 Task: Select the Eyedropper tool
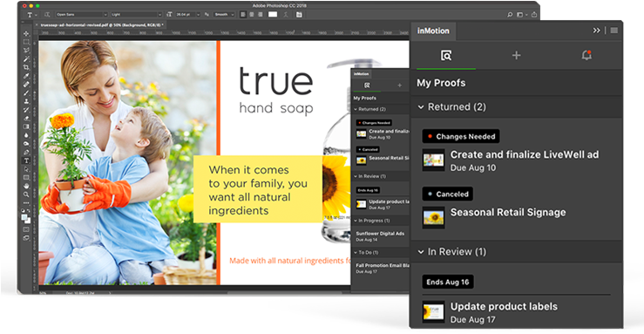26,76
